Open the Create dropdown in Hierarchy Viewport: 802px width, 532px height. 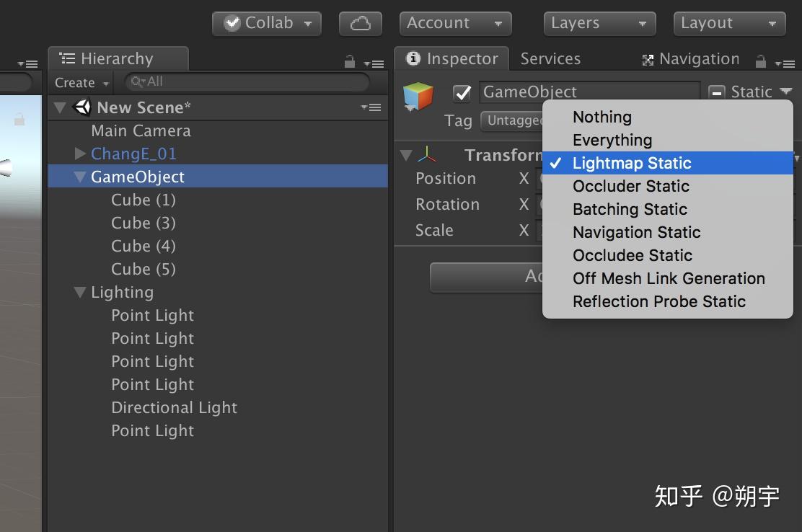click(81, 83)
